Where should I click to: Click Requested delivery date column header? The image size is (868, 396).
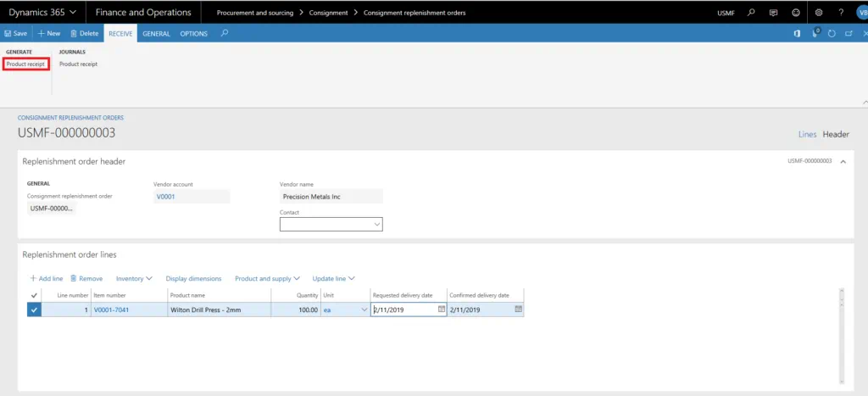(403, 295)
